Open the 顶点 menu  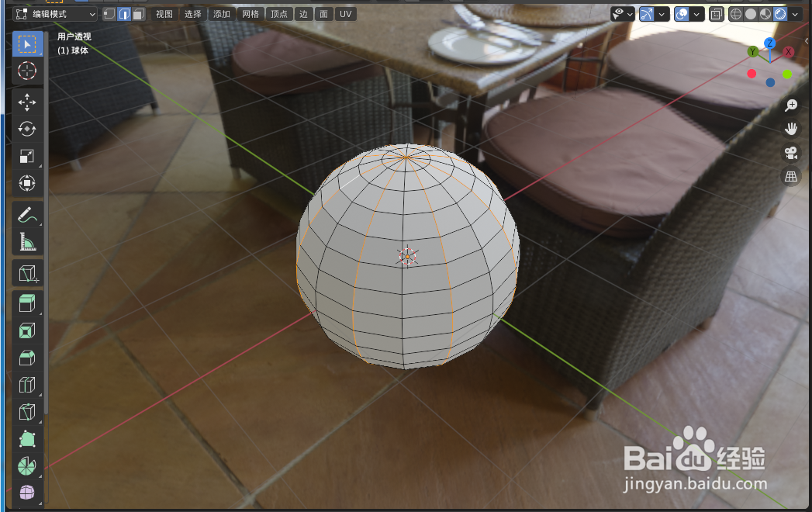click(280, 13)
